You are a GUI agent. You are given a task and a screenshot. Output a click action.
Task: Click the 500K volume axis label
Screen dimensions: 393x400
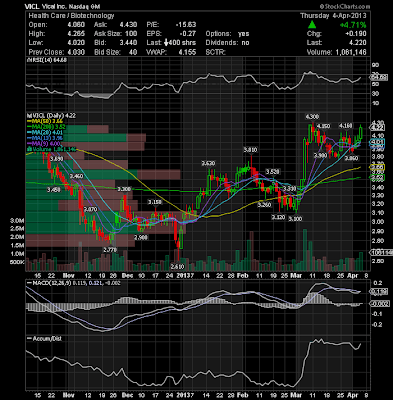click(18, 262)
